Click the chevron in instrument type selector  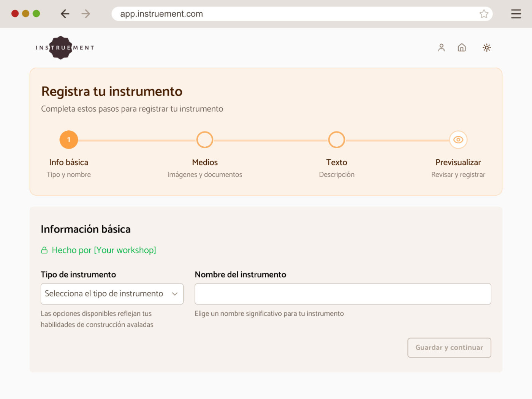[175, 294]
